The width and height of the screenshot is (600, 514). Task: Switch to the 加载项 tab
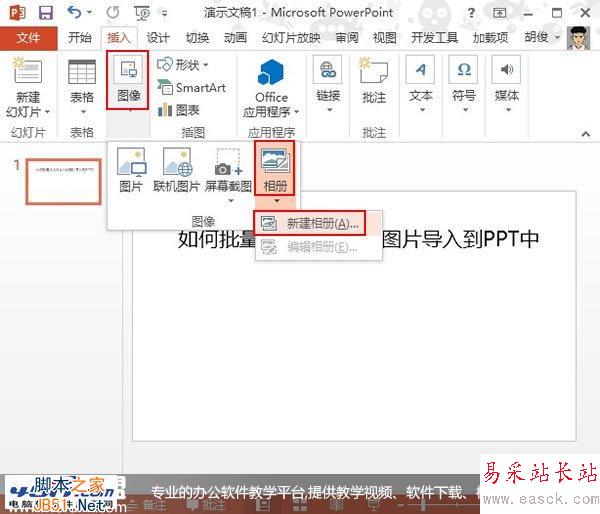pos(490,38)
